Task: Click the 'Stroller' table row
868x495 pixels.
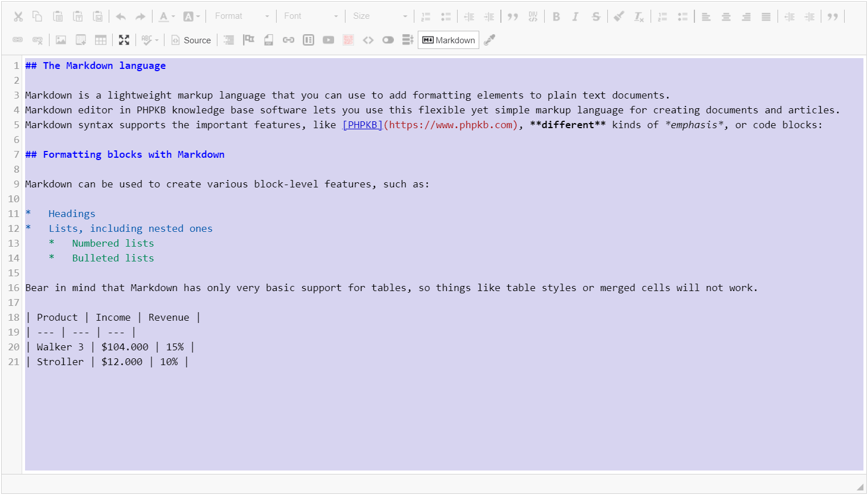Action: pos(107,362)
